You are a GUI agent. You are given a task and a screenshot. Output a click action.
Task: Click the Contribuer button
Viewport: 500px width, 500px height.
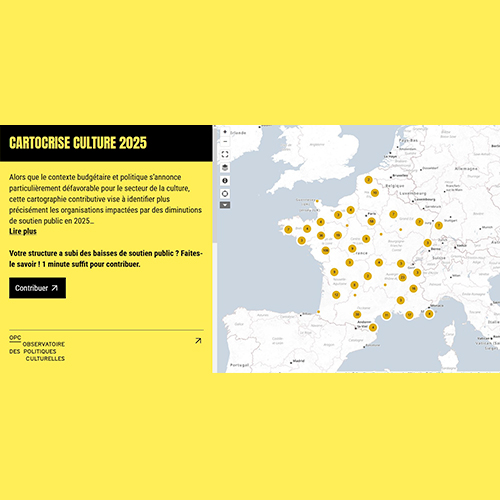click(37, 288)
